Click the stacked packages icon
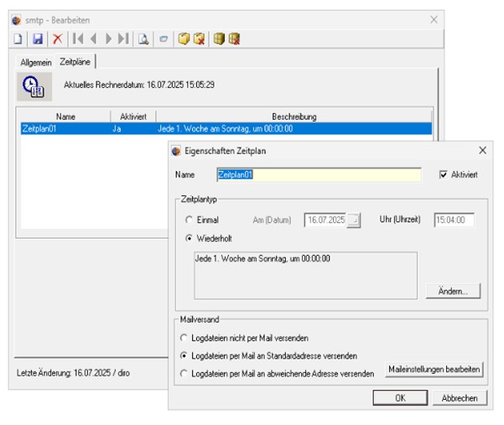 click(219, 39)
